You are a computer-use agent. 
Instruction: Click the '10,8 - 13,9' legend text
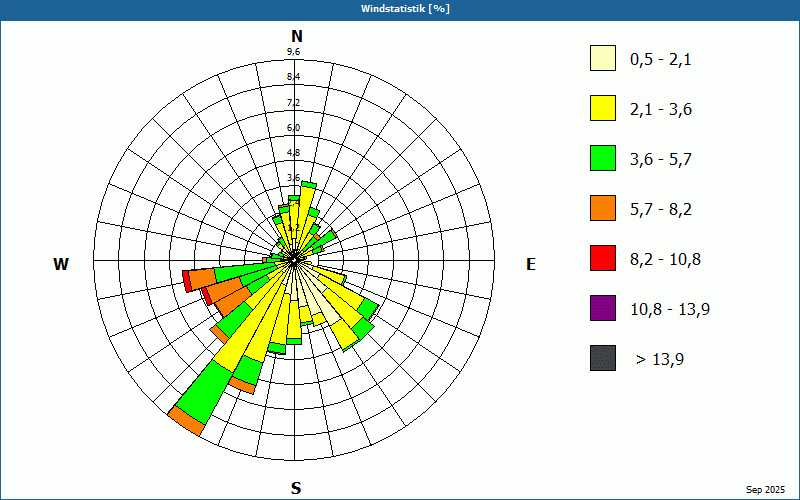point(670,310)
